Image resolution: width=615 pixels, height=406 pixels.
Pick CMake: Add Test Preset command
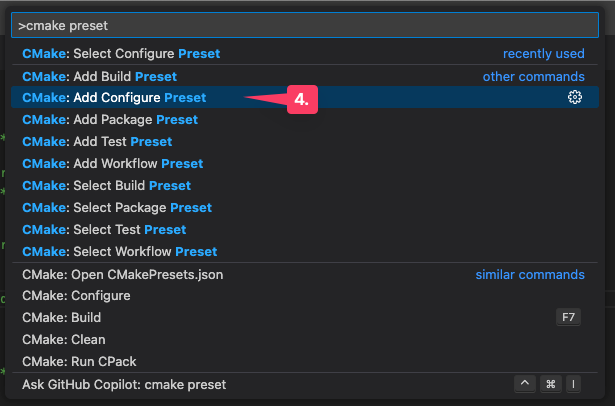[x=97, y=142]
